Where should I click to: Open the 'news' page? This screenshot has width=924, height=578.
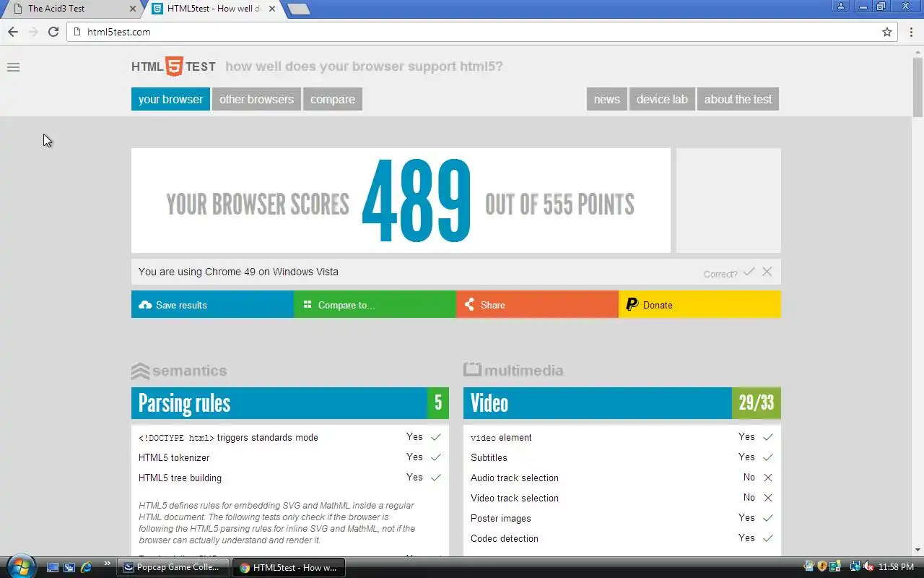click(607, 99)
